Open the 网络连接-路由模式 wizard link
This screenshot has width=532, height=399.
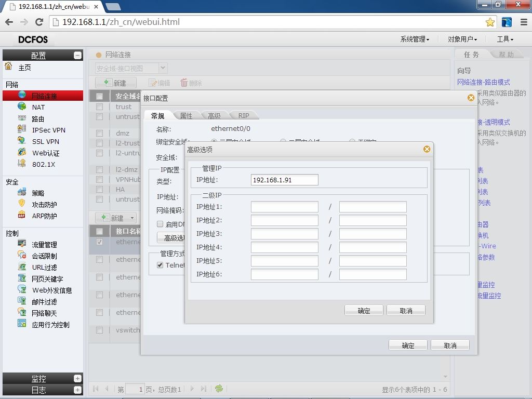coord(484,82)
